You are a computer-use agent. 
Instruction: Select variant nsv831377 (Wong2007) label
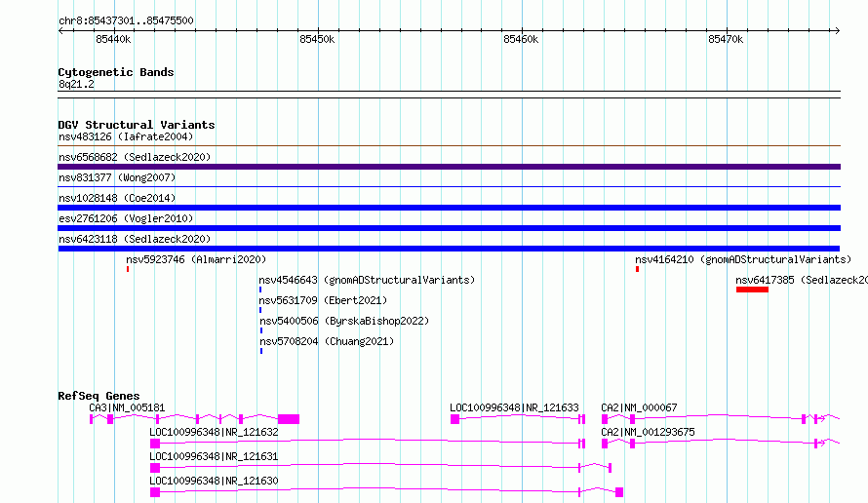click(117, 177)
